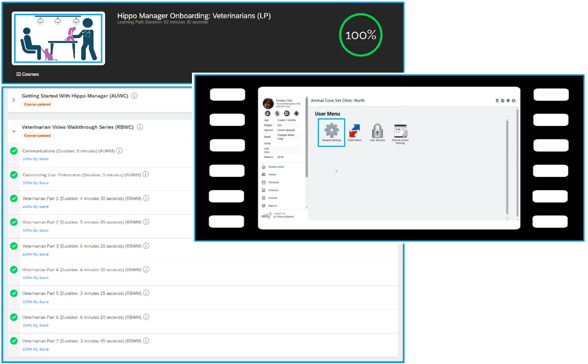
Task: Click the patient name Twinkie (182)
Action: [283, 100]
